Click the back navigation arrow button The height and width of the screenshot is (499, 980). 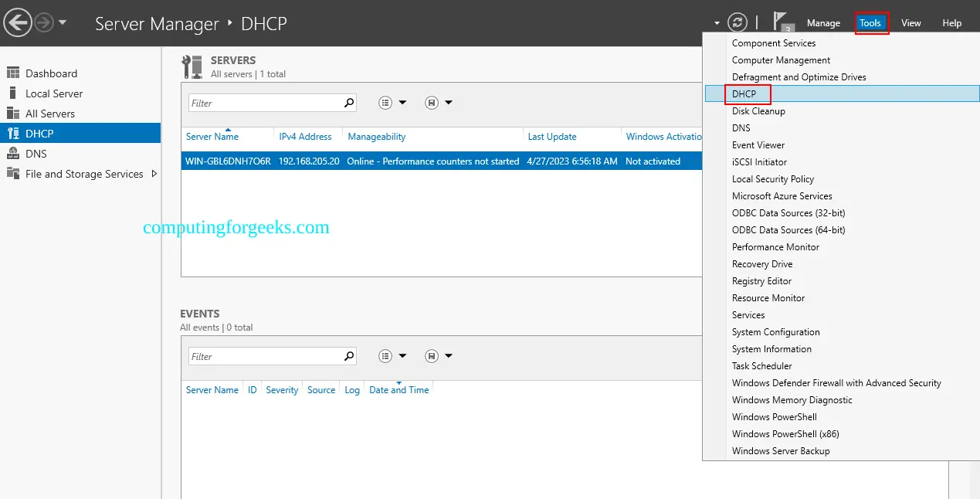tap(18, 22)
